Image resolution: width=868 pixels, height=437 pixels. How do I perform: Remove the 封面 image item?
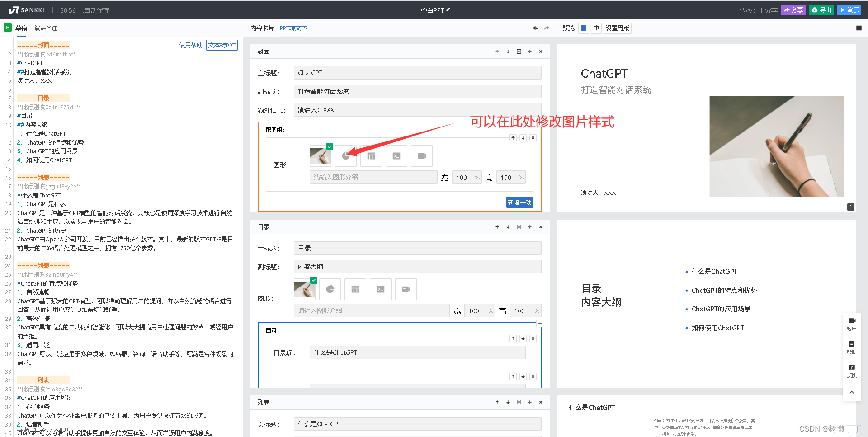coord(533,138)
